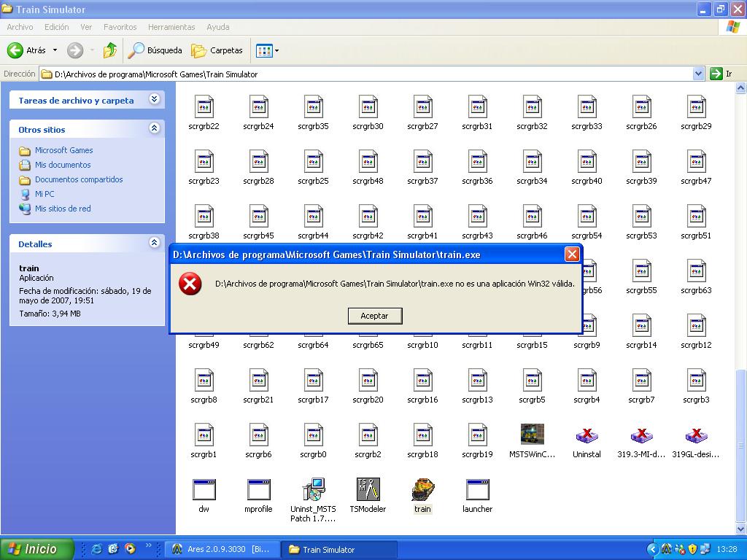Open the train application icon

pyautogui.click(x=422, y=490)
